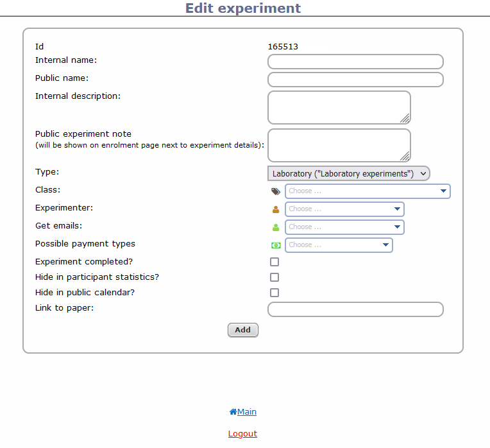This screenshot has height=448, width=490.
Task: Expand the Class chooser dropdown
Action: pos(367,191)
